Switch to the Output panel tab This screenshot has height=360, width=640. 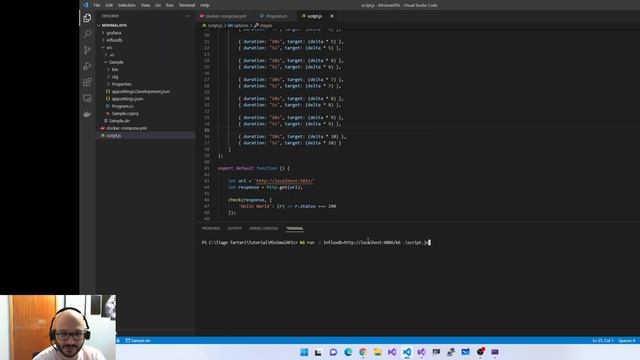(x=235, y=229)
